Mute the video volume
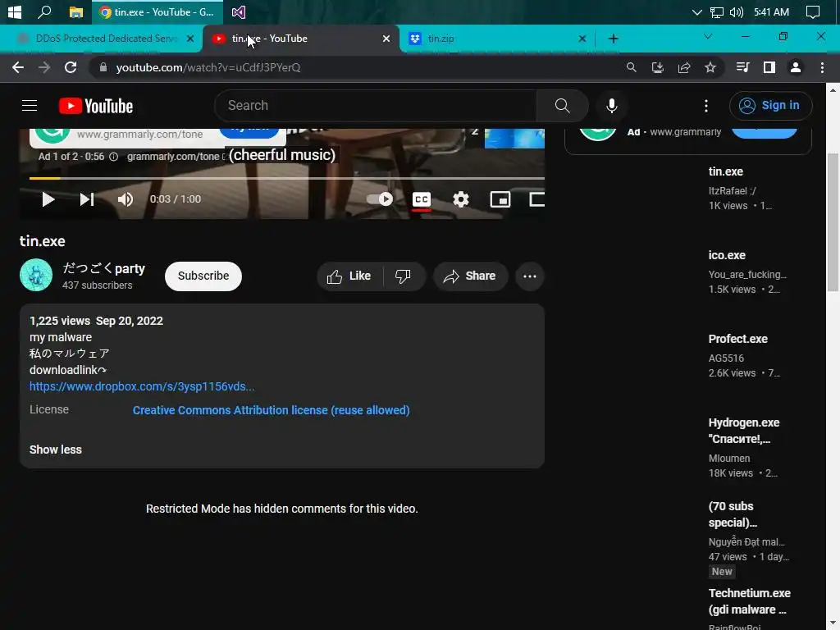The width and height of the screenshot is (840, 630). click(126, 199)
